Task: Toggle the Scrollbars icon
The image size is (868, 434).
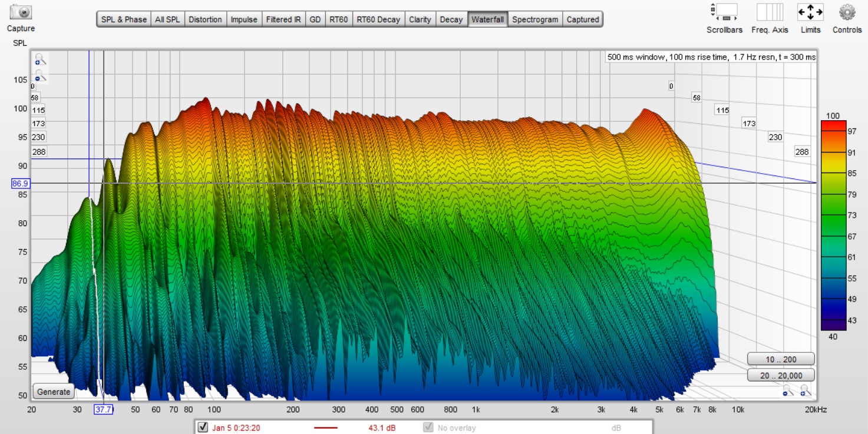Action: [x=724, y=12]
